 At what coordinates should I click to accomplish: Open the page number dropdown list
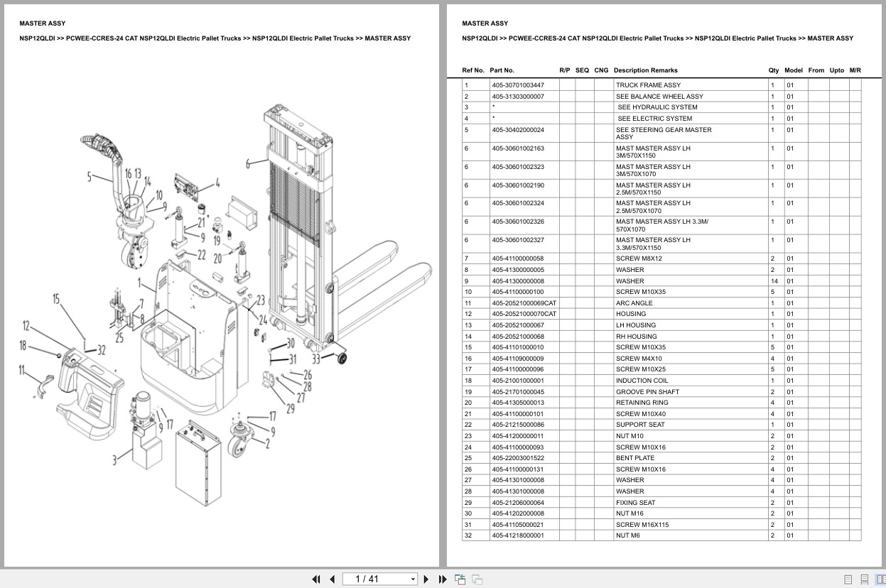[x=413, y=578]
